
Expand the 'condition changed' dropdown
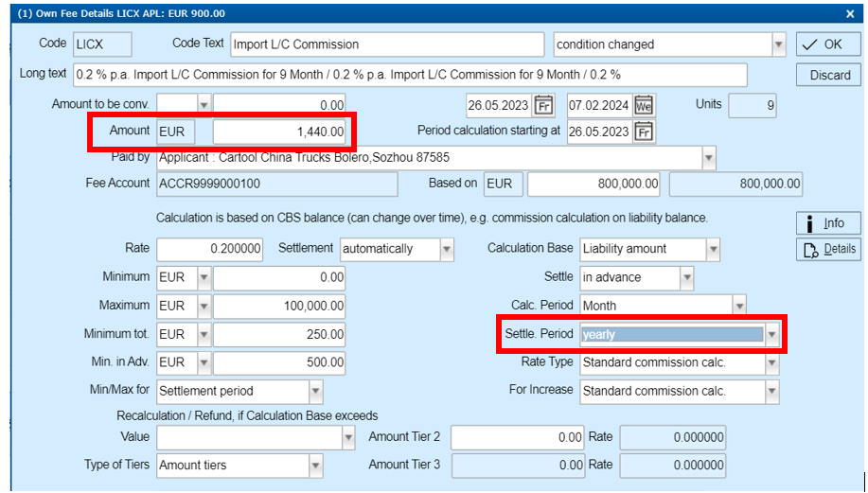point(778,44)
